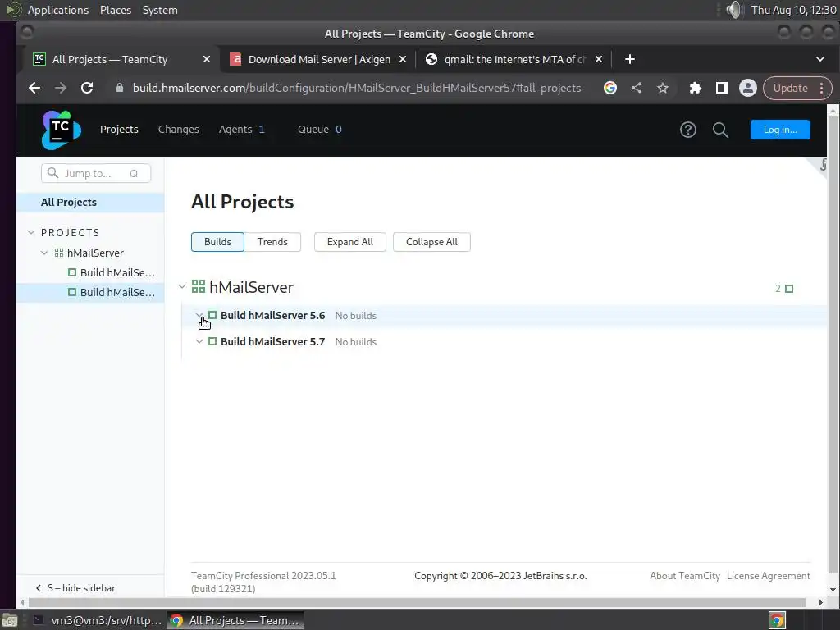
Task: Open the System menu
Action: (160, 10)
